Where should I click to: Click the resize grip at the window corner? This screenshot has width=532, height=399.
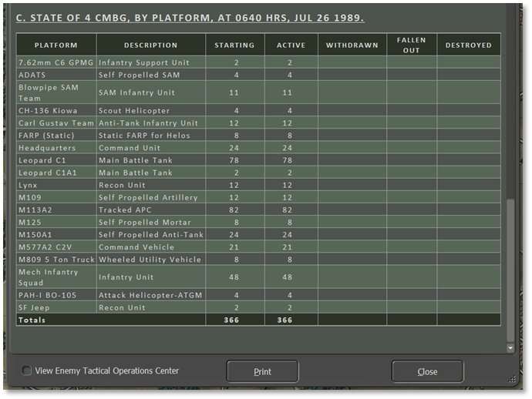(x=512, y=379)
